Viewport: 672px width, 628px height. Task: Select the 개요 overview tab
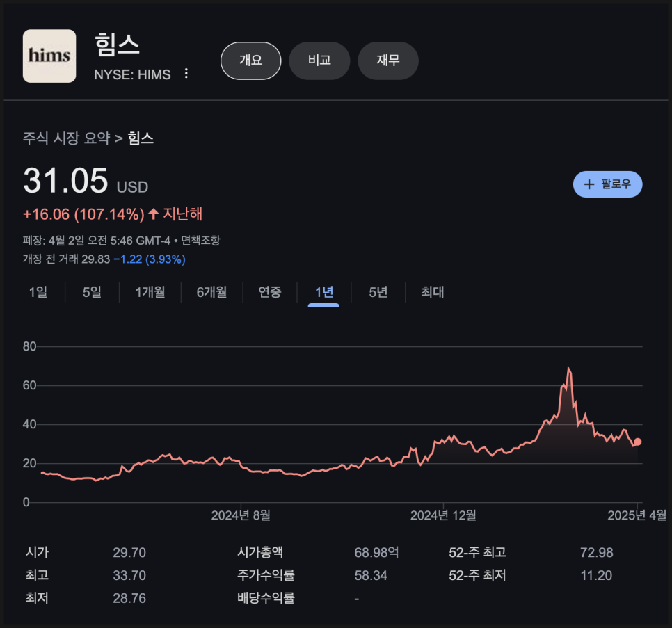click(250, 61)
